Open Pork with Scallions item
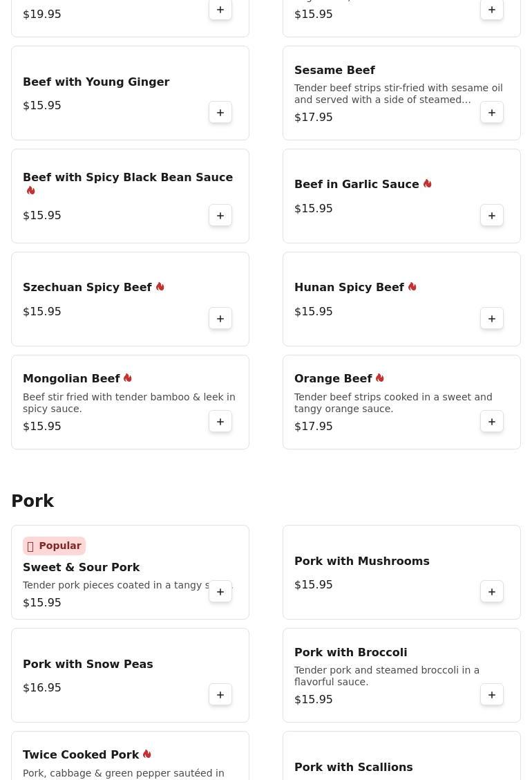 353,768
